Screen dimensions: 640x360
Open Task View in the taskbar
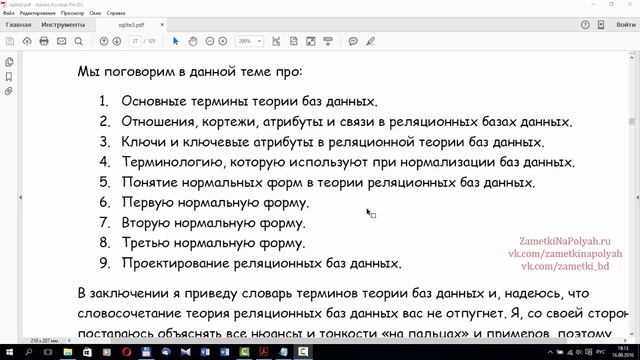(48, 352)
